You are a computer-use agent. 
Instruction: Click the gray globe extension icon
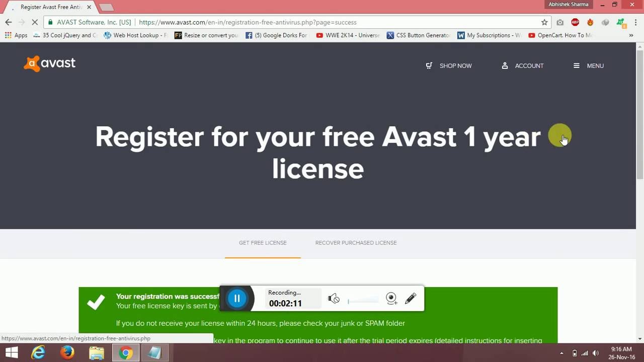[605, 22]
